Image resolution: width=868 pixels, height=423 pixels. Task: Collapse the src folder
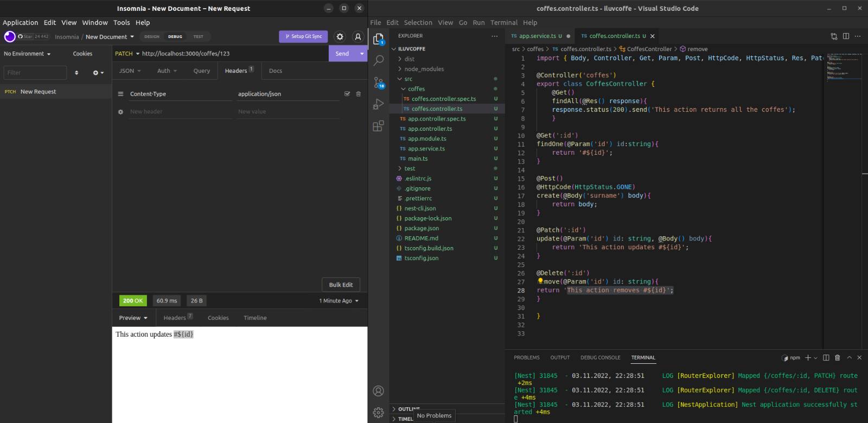click(408, 79)
